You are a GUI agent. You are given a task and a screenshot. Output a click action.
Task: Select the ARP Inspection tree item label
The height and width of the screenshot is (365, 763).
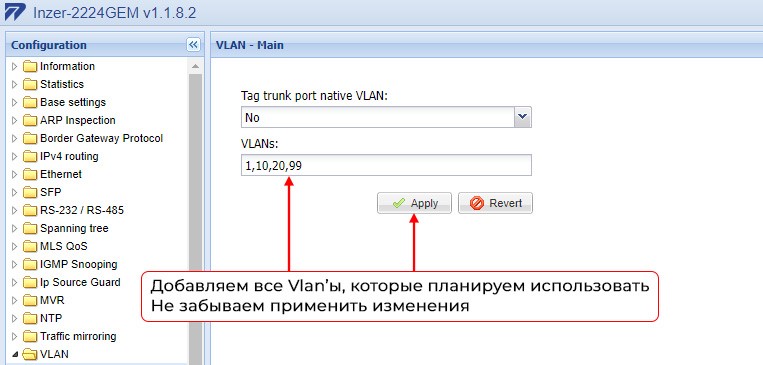pyautogui.click(x=78, y=120)
